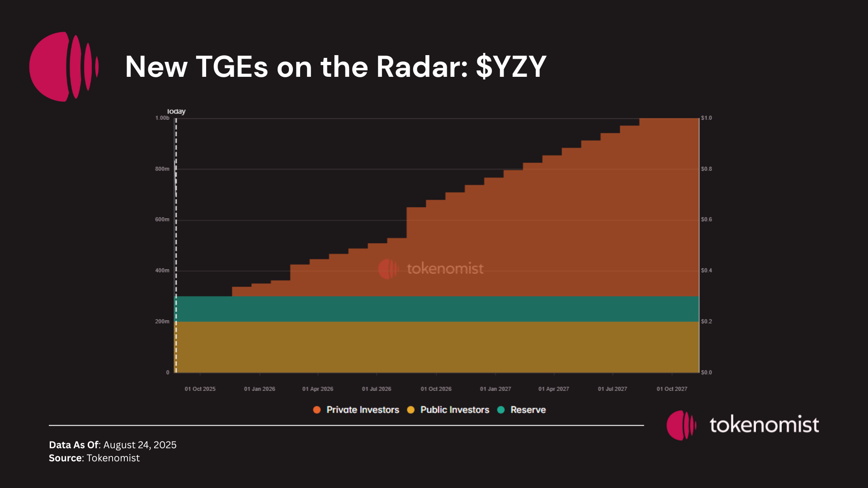Click the Source: Tokenomist text
868x488 pixels.
[94, 458]
